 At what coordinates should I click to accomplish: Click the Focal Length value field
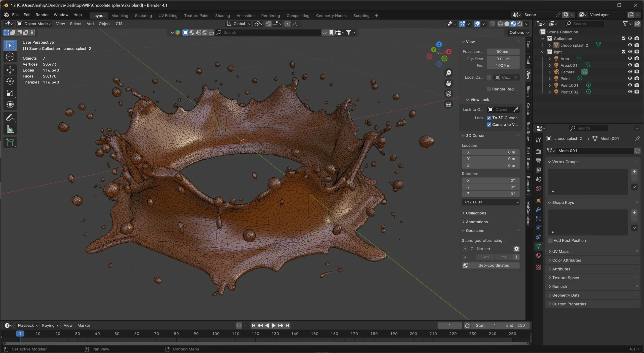coord(503,51)
